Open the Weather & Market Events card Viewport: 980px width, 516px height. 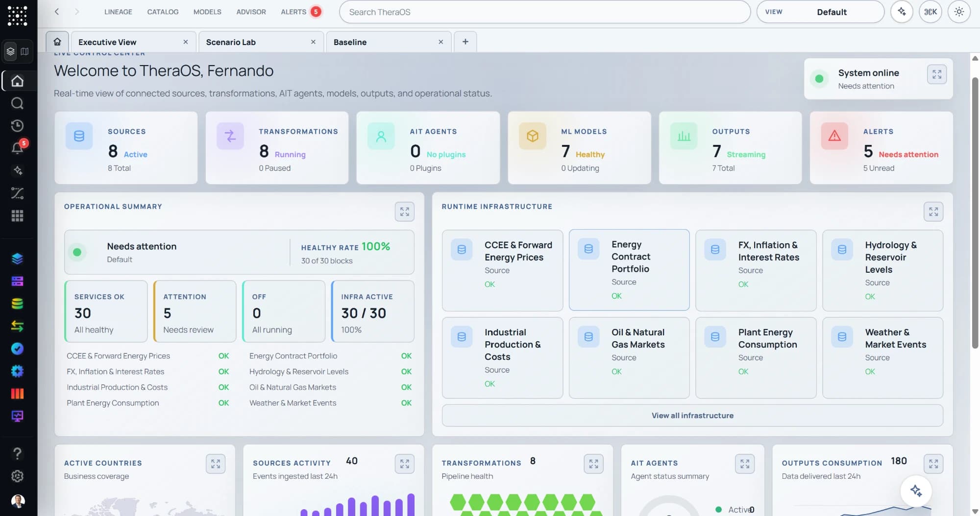tap(882, 357)
